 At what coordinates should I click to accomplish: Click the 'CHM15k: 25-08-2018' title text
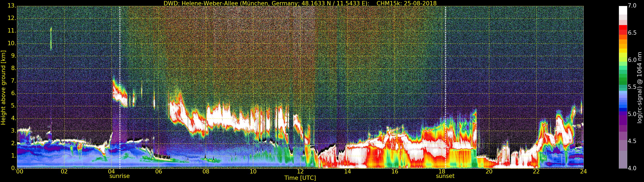[407, 3]
